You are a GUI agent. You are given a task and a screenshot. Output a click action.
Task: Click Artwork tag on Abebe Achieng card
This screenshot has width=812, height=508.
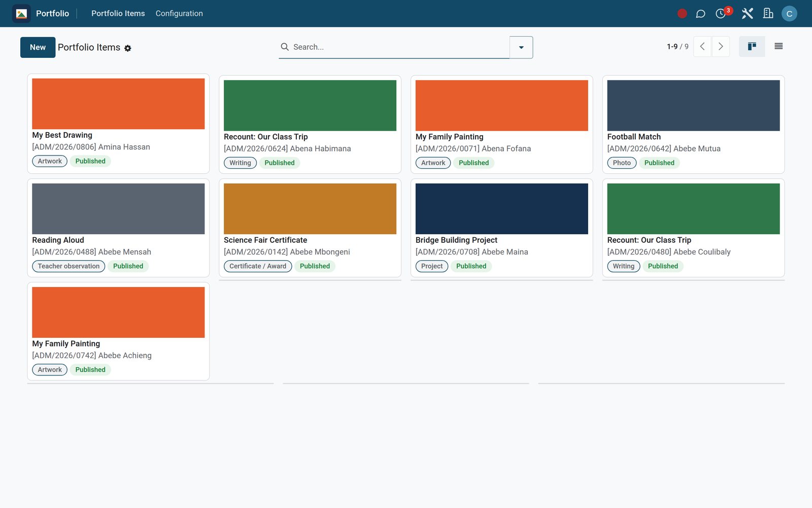click(50, 370)
